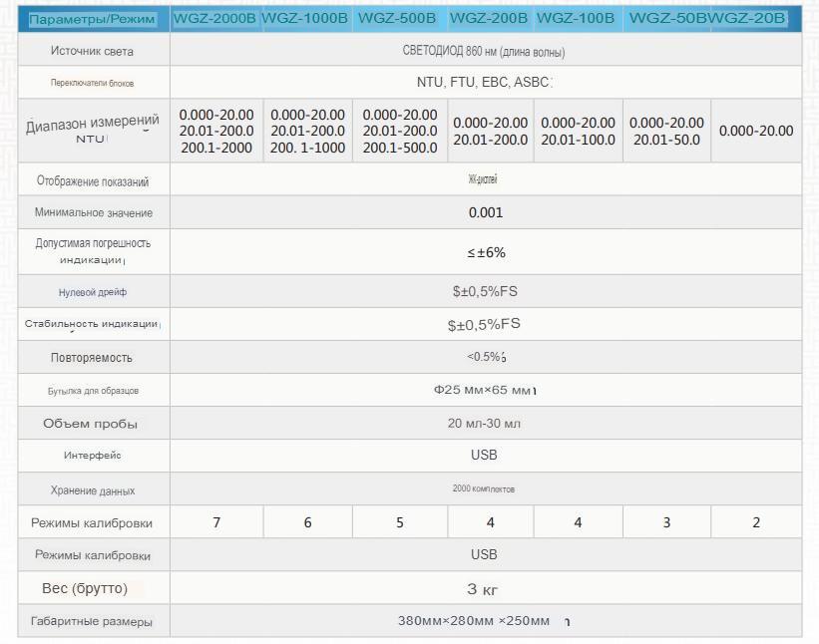
Task: Click the 'Повторяемость' row label
Action: pyautogui.click(x=92, y=358)
